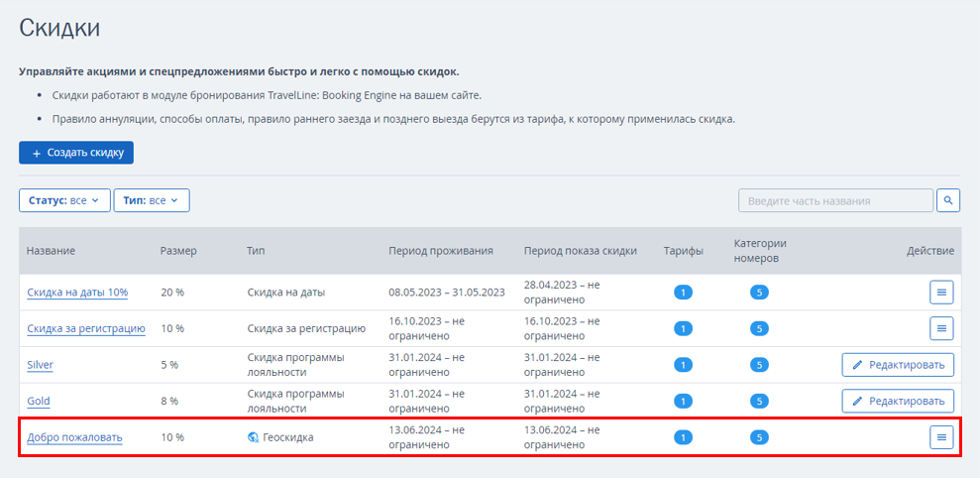
Task: Click categories badge in Скидка на даты 10% row
Action: 759,293
